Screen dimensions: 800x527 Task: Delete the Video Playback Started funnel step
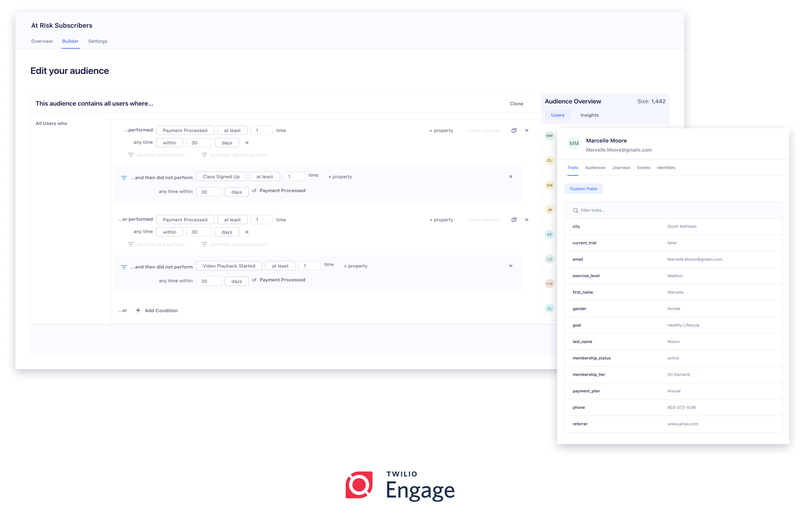coord(511,266)
